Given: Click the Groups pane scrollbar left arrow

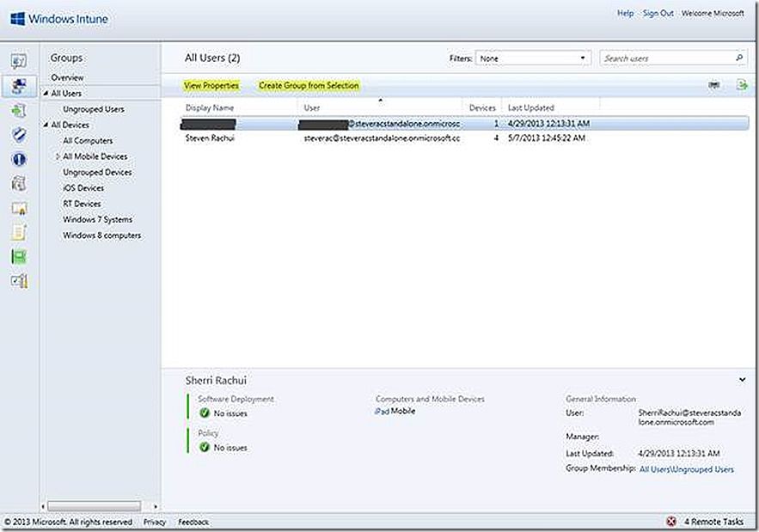Looking at the screenshot, I should [x=43, y=506].
